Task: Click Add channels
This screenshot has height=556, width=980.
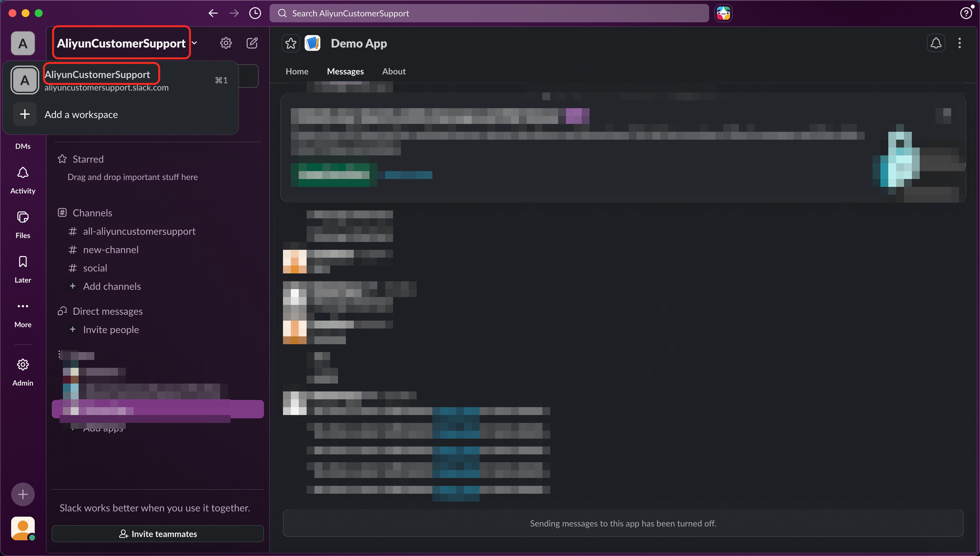Action: pyautogui.click(x=158, y=287)
